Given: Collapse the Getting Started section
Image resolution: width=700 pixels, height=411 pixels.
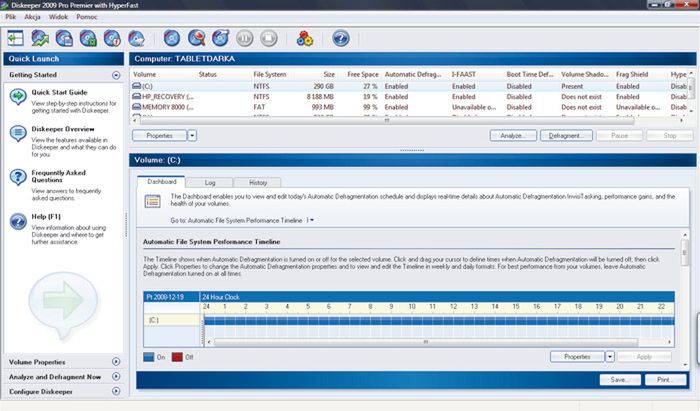Looking at the screenshot, I should [x=116, y=75].
